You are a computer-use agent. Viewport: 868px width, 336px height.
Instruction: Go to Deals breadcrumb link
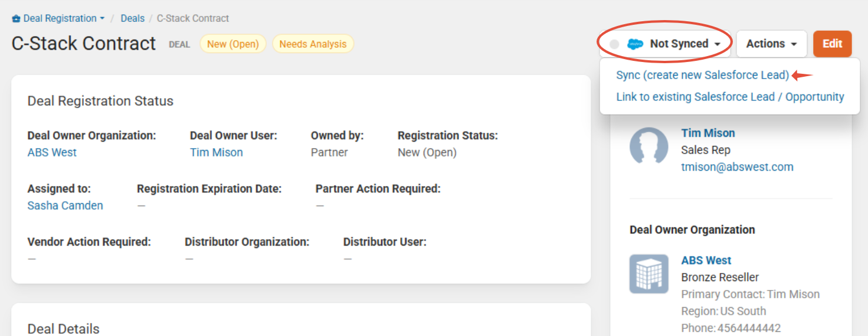133,18
